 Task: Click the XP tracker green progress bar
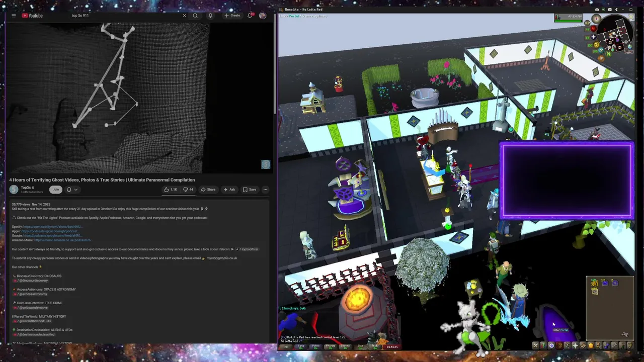pos(569,21)
